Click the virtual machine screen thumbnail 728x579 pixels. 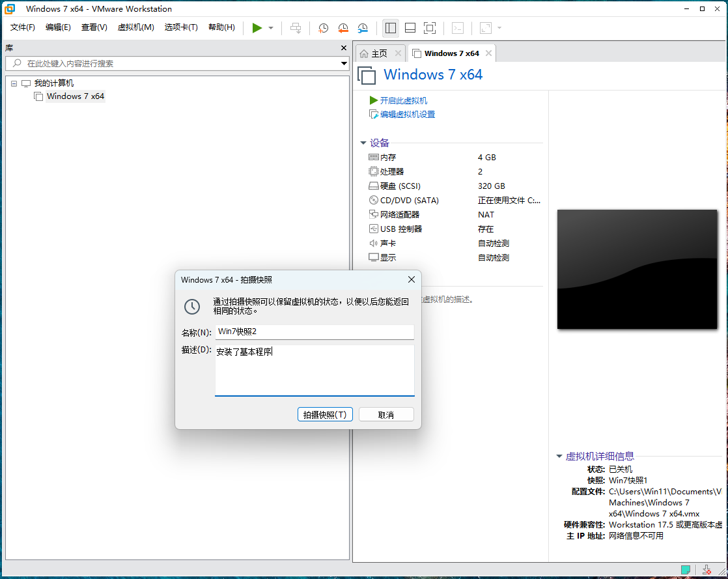(637, 269)
